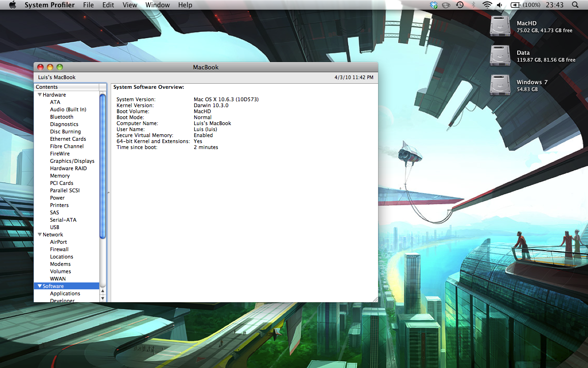Collapse the Hardware category
The width and height of the screenshot is (588, 368).
[x=40, y=95]
